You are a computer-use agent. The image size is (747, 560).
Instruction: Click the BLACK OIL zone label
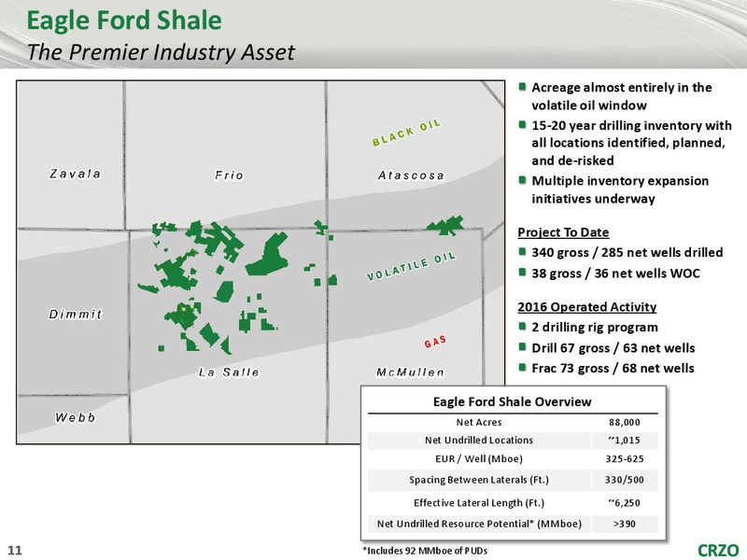[406, 133]
